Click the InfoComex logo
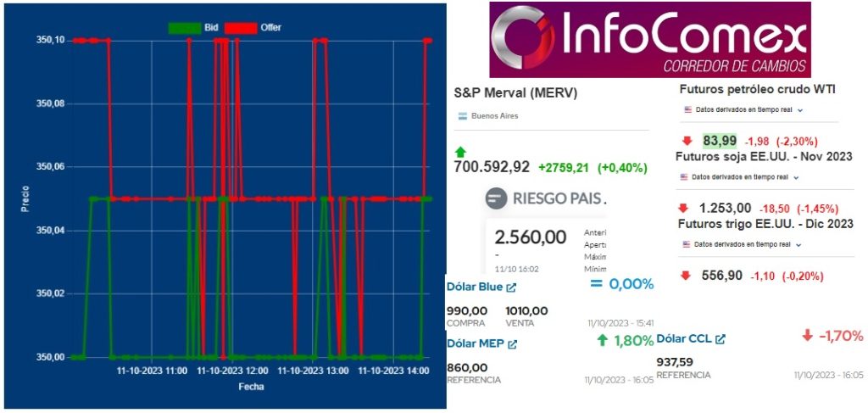This screenshot has height=413, width=868. click(x=649, y=40)
